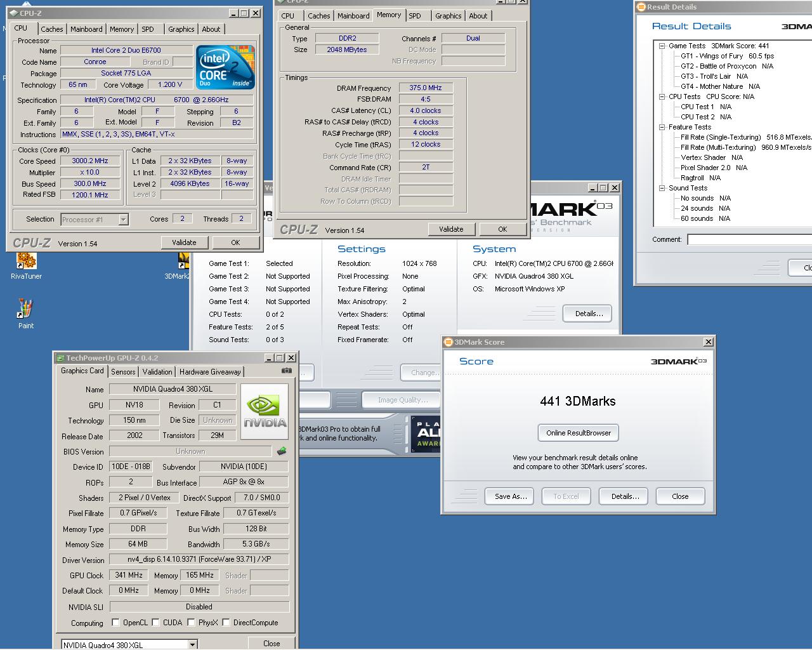Click the BIOS save chip icon in GPU-Z
The image size is (812, 650).
point(282,451)
